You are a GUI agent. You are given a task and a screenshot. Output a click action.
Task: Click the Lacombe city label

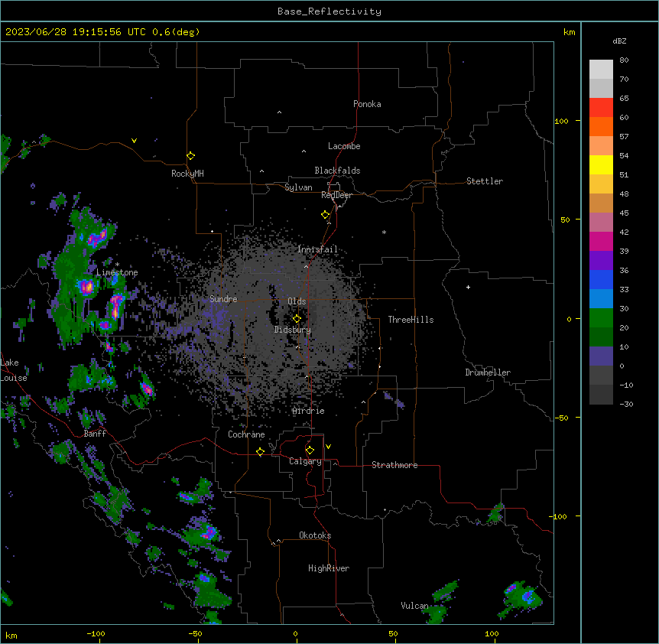tap(344, 146)
